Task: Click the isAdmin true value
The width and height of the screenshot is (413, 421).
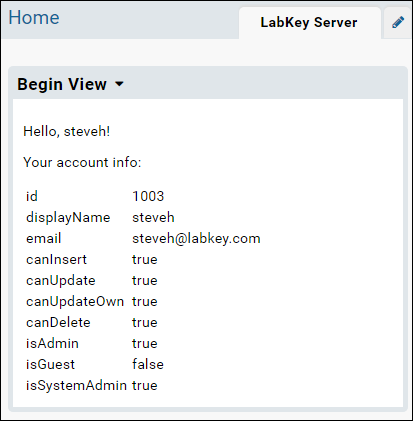Action: tap(145, 344)
